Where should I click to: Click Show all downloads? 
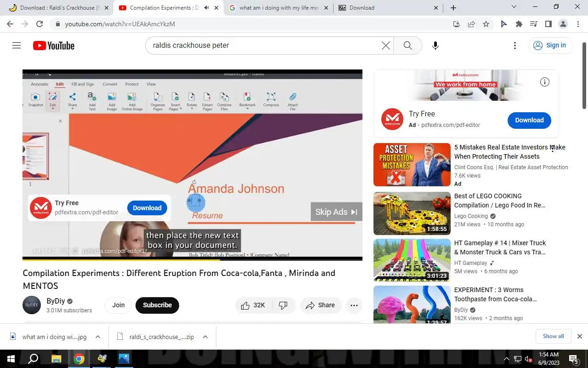tap(553, 336)
